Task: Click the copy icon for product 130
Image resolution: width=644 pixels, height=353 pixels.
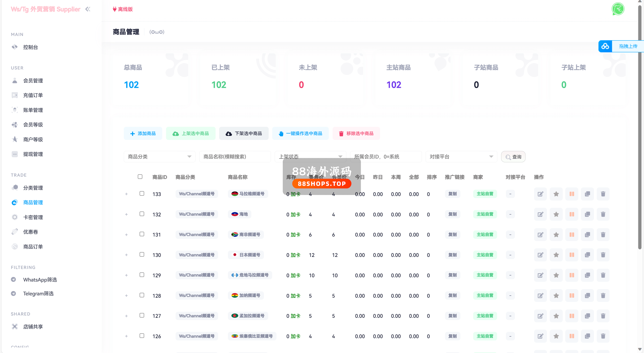Action: pyautogui.click(x=587, y=255)
